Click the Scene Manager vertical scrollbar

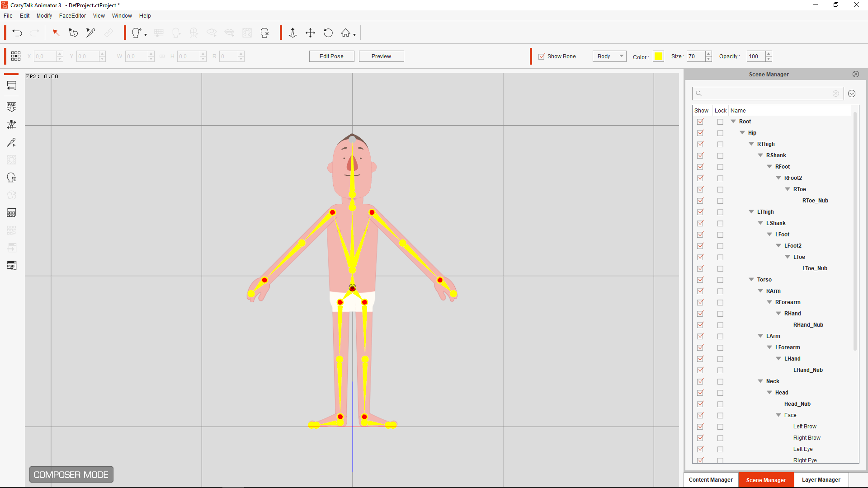[x=855, y=230]
